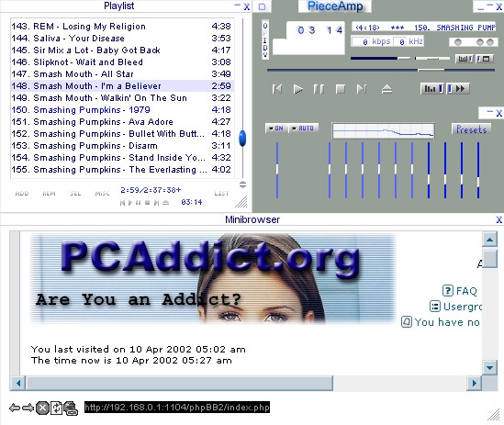Open the playlist ADD menu

coord(22,193)
